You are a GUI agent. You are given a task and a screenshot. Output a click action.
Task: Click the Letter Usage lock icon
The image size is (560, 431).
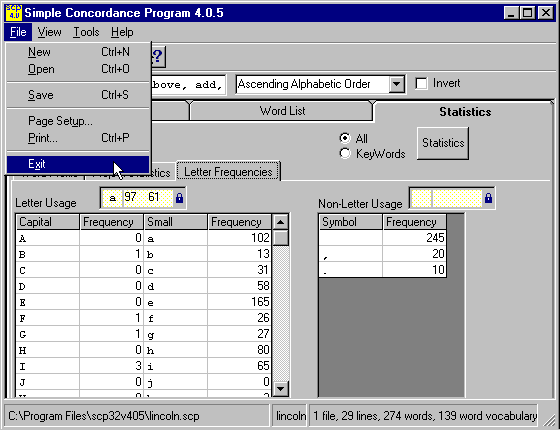179,198
